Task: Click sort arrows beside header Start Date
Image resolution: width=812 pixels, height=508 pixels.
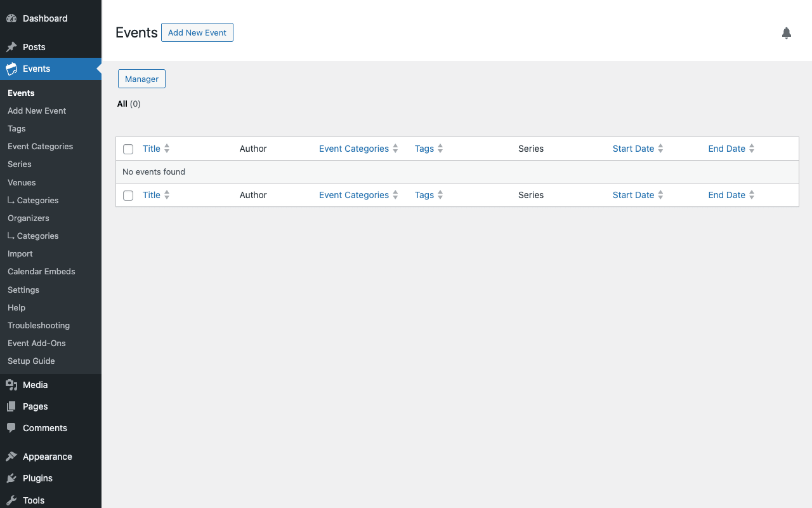Action: (660, 149)
